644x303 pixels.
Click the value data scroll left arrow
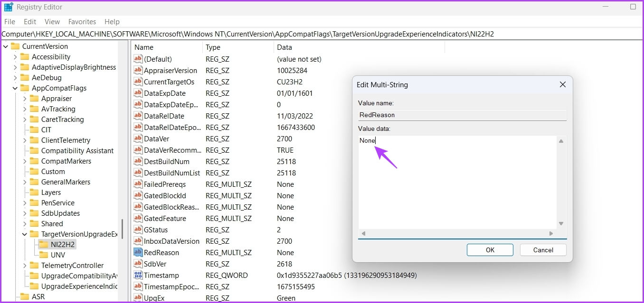coord(364,234)
